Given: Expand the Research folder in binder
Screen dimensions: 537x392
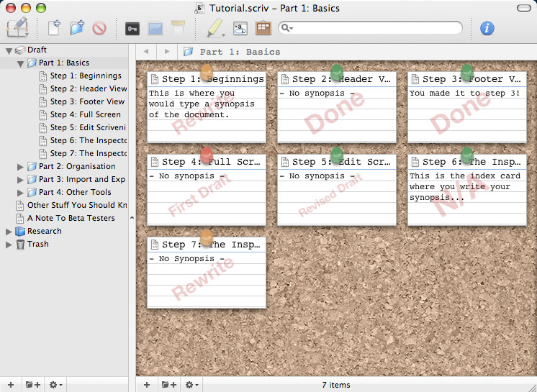Looking at the screenshot, I should coord(9,232).
